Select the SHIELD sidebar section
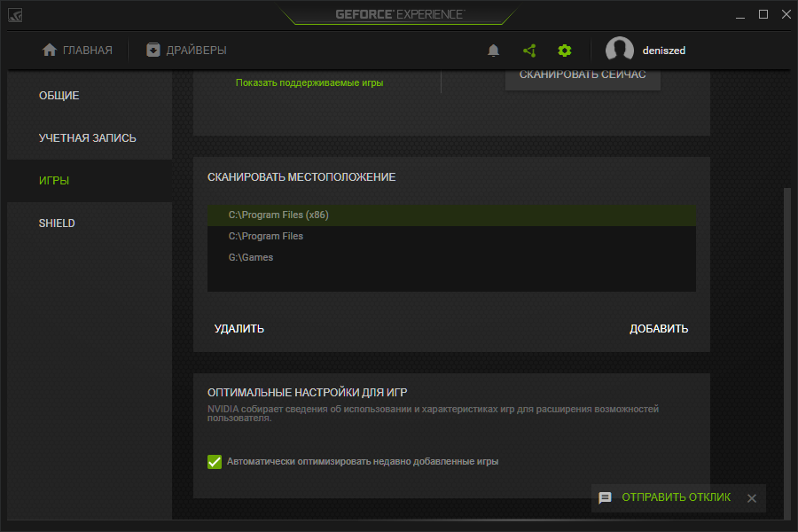The width and height of the screenshot is (798, 532). pyautogui.click(x=57, y=223)
